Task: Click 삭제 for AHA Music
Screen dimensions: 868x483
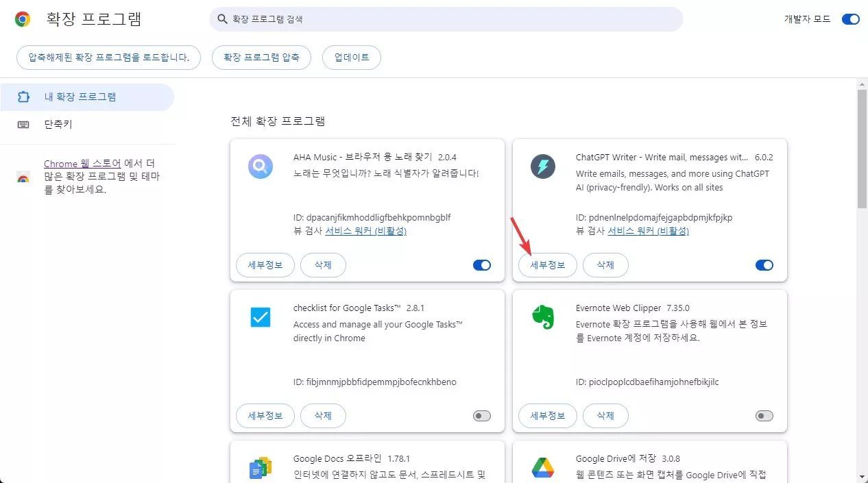Action: coord(323,265)
